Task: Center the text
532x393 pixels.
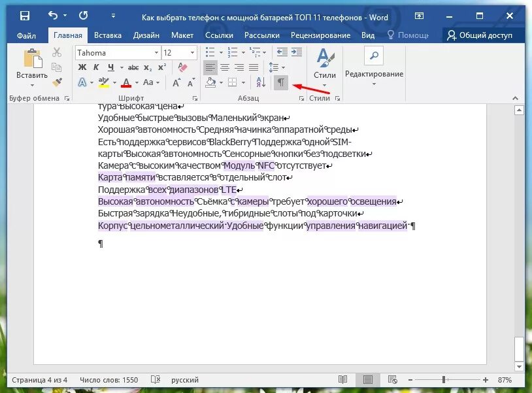Action: [x=225, y=67]
